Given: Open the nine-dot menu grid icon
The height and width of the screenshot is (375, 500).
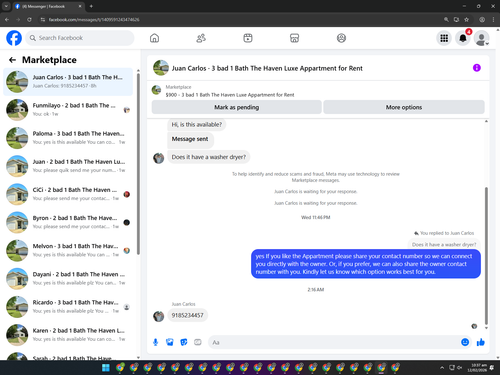Looking at the screenshot, I should [x=444, y=38].
